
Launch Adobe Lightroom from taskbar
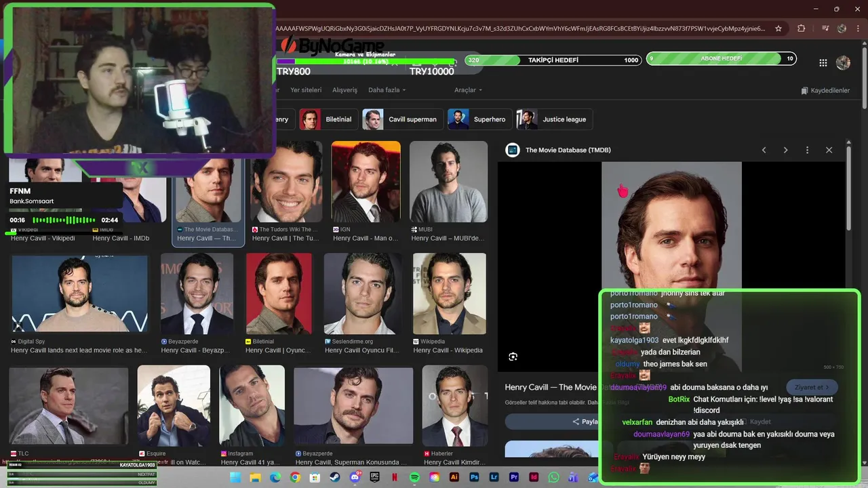tap(494, 478)
